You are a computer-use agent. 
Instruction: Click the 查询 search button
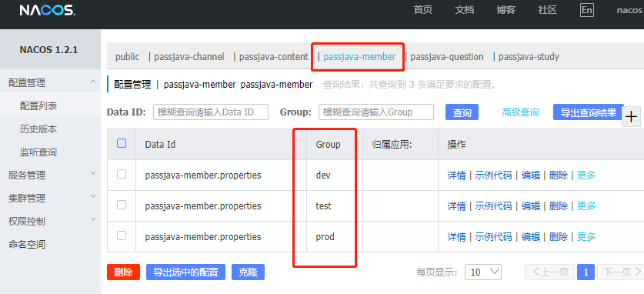point(462,112)
